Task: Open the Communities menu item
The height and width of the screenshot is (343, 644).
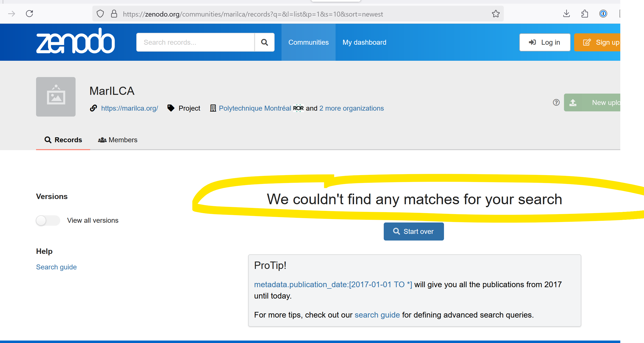Action: click(308, 42)
